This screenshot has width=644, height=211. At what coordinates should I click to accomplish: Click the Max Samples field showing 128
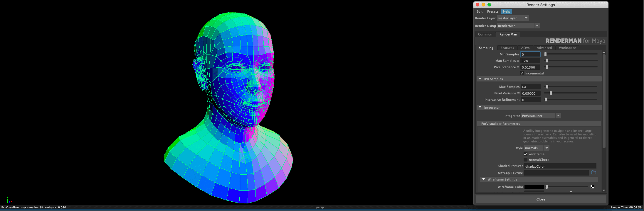[x=530, y=61]
